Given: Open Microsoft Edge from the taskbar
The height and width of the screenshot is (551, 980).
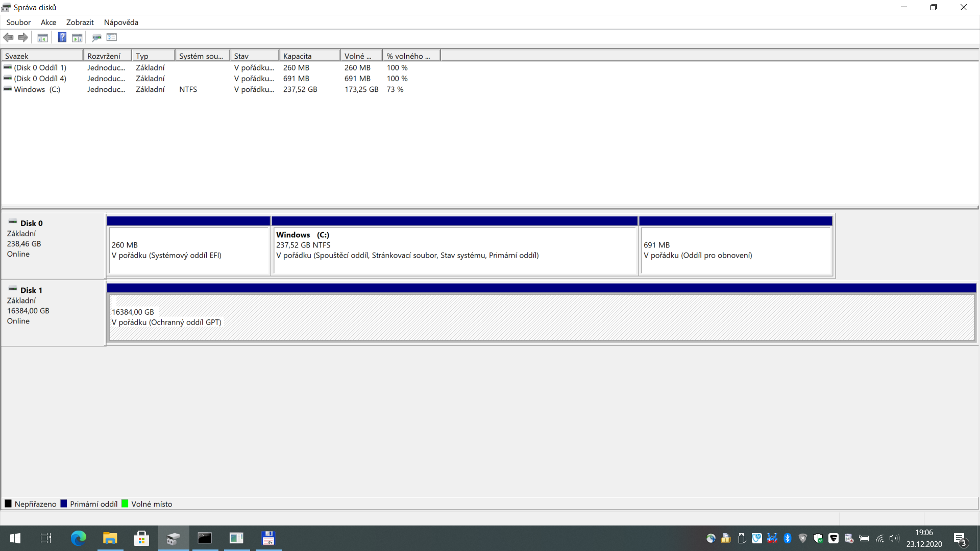Looking at the screenshot, I should (x=78, y=538).
